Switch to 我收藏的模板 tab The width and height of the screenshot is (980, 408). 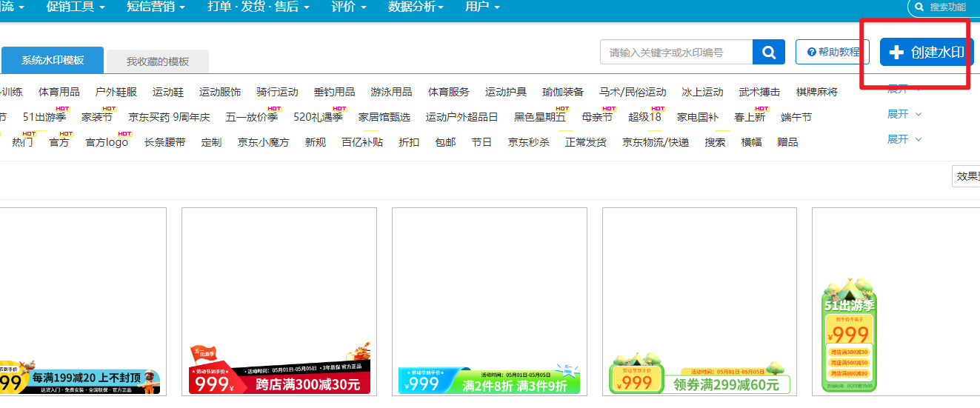157,61
